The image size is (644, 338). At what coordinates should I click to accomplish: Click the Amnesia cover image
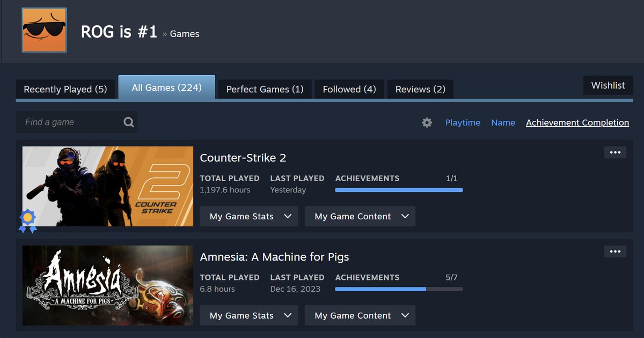tap(108, 285)
